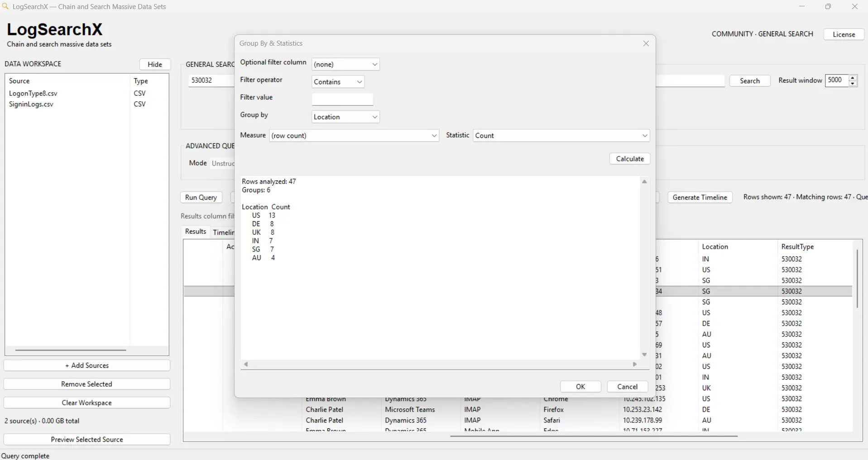Click the results pane scroll down arrow
Screen dimensions: 868x460
pos(644,355)
